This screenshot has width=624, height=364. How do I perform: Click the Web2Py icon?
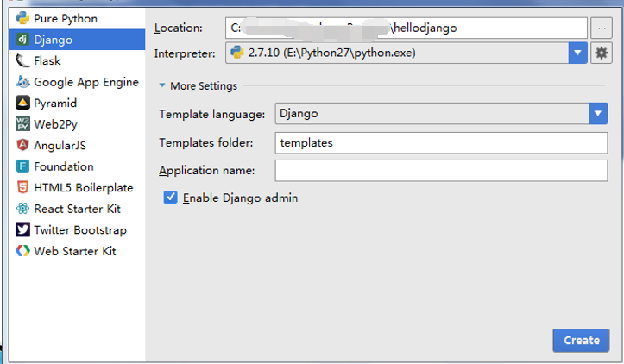pyautogui.click(x=22, y=123)
